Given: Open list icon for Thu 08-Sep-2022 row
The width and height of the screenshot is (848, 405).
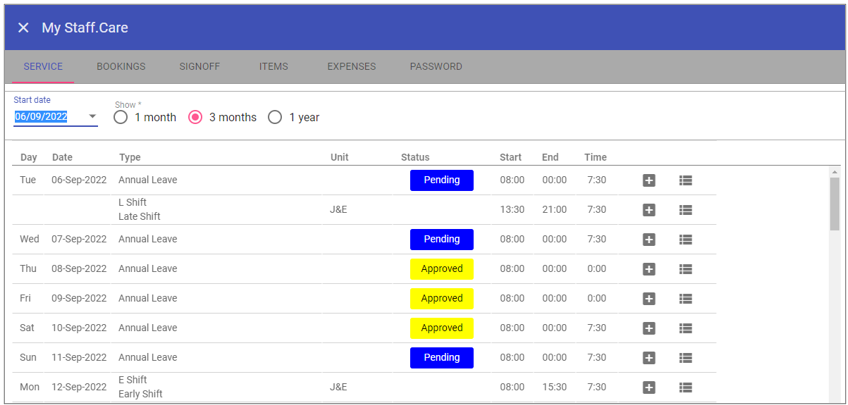Looking at the screenshot, I should point(686,269).
